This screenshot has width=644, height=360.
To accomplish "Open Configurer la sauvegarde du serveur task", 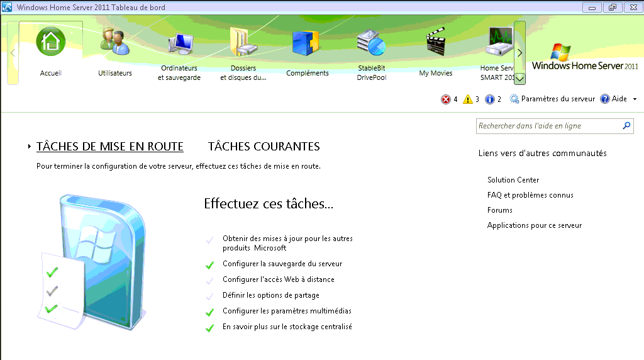I will click(282, 264).
